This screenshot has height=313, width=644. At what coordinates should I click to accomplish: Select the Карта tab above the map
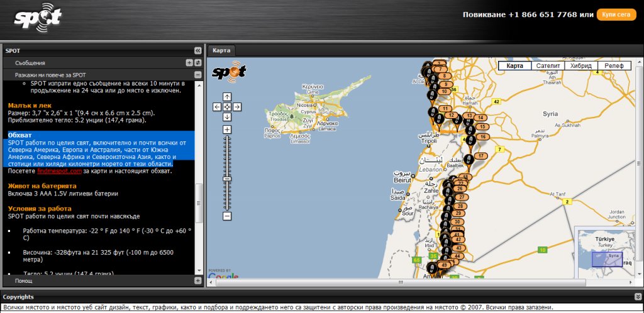click(221, 51)
